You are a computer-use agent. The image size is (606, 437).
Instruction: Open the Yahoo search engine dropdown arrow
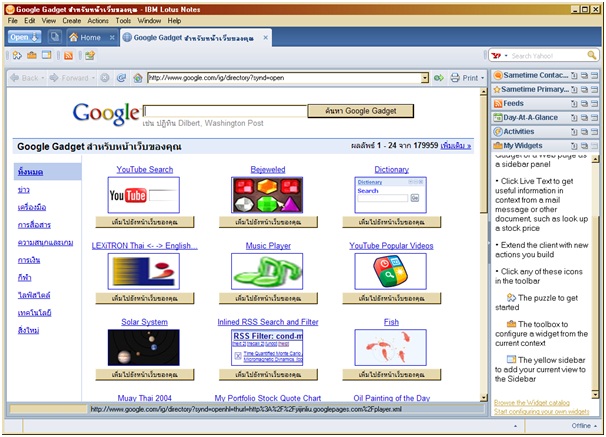tap(506, 56)
